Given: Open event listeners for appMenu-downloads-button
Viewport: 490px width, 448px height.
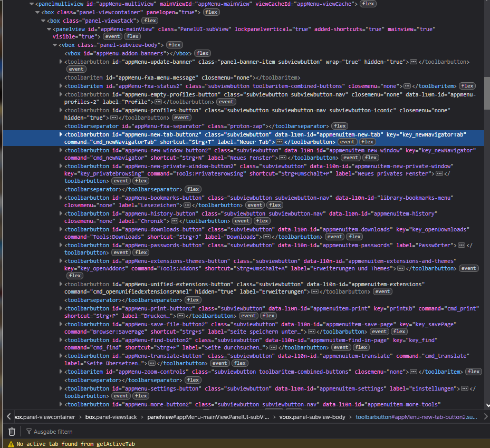Looking at the screenshot, I should click(334, 237).
